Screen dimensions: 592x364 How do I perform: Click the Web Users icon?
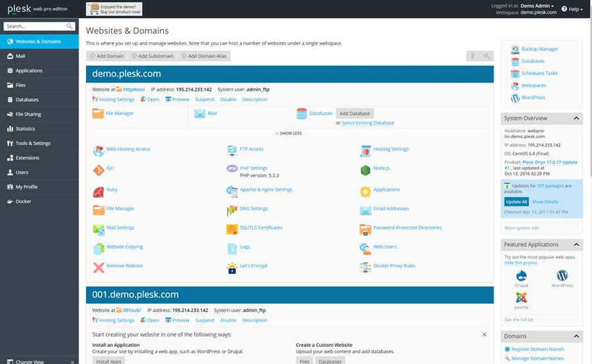coord(365,248)
